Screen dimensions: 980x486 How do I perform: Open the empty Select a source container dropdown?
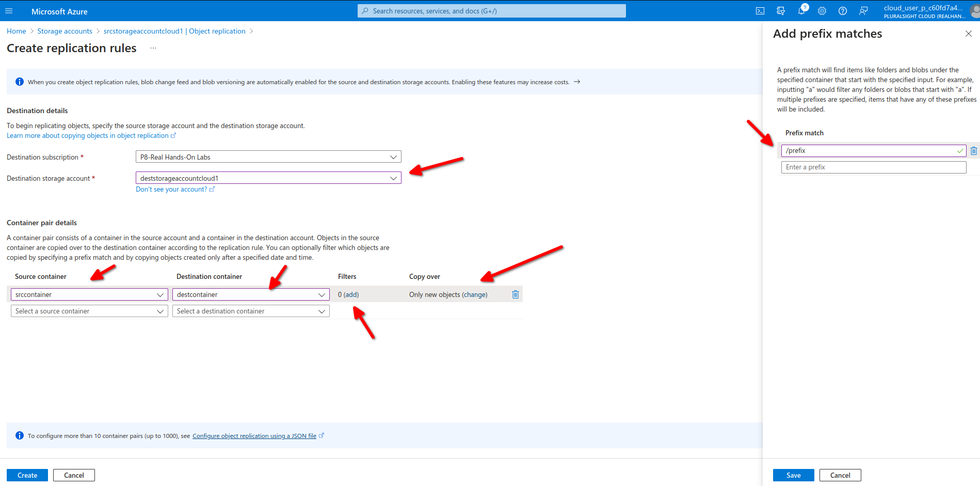point(89,311)
